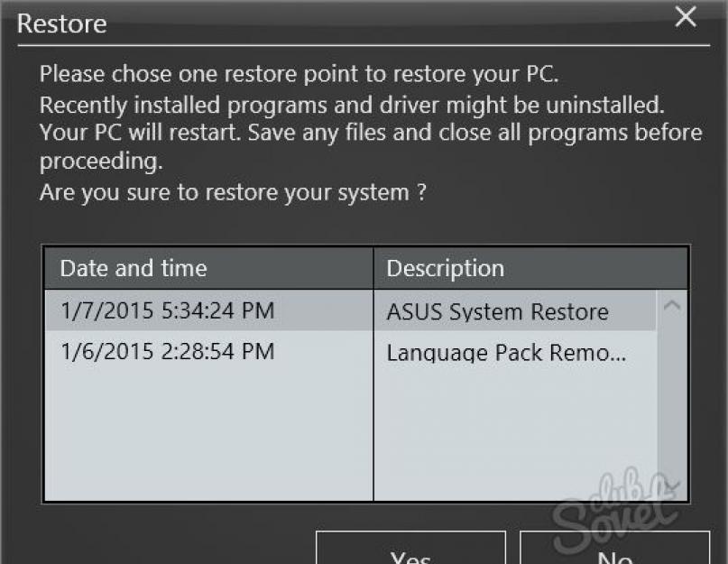The height and width of the screenshot is (564, 728).
Task: Click the divider between the column headers
Action: [373, 268]
